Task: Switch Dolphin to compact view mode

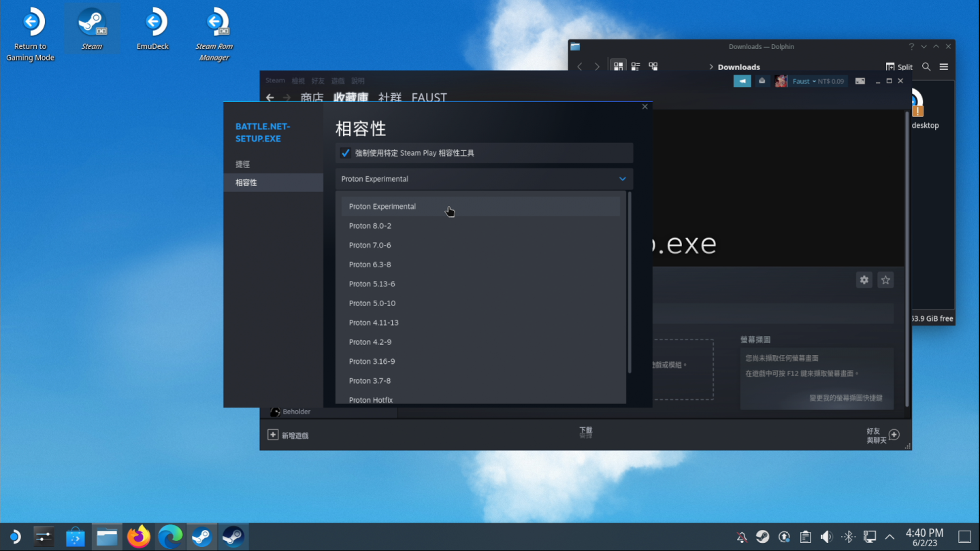Action: (x=636, y=67)
